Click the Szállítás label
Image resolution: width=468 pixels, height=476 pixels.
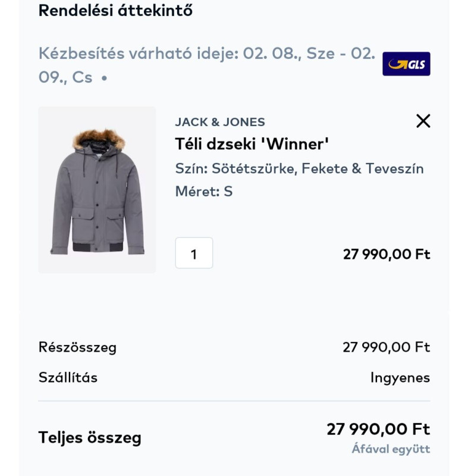click(x=68, y=377)
